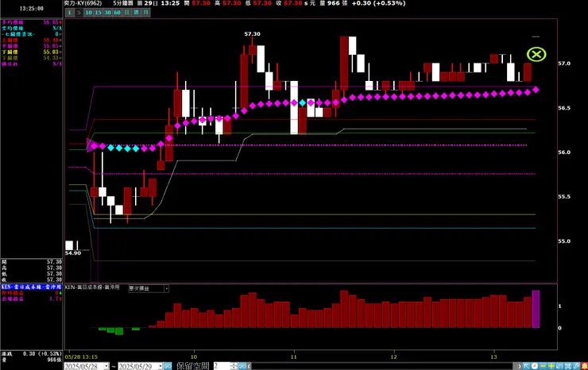Select the pencil drawing tool icon
Image resolution: width=588 pixels, height=370 pixels.
[576, 366]
